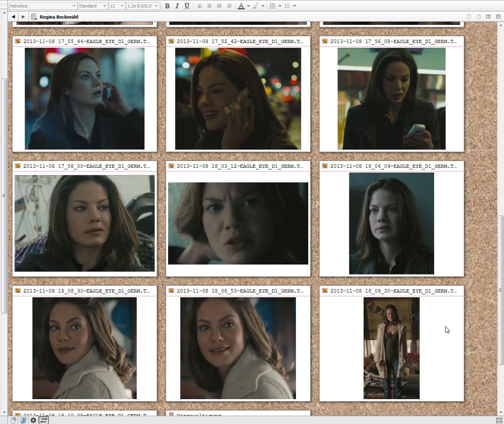Click the list style icon
Image resolution: width=504 pixels, height=424 pixels.
[287, 6]
